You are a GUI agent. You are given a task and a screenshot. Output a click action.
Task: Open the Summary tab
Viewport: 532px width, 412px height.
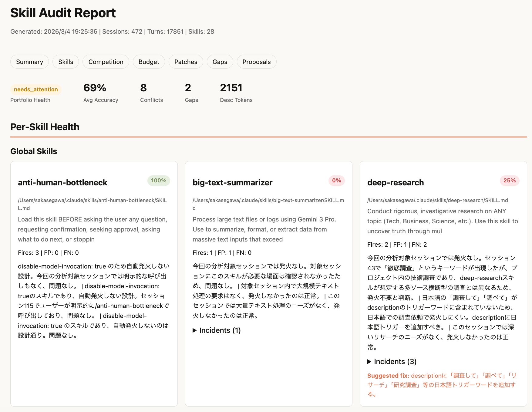29,62
